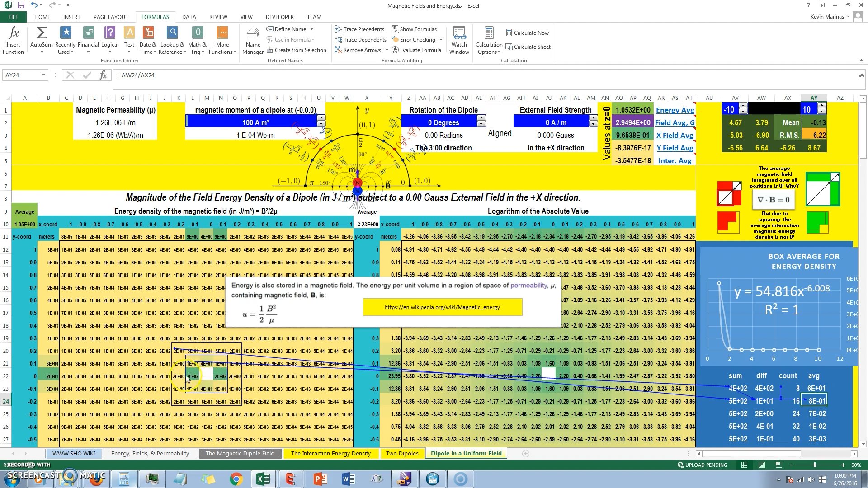Decrease dipole rotation with spinner down arrow

481,124
